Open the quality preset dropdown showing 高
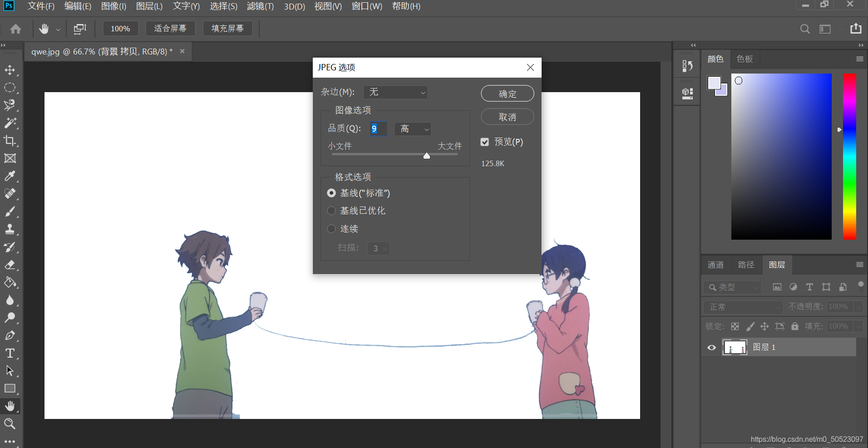This screenshot has width=868, height=448. pos(413,129)
